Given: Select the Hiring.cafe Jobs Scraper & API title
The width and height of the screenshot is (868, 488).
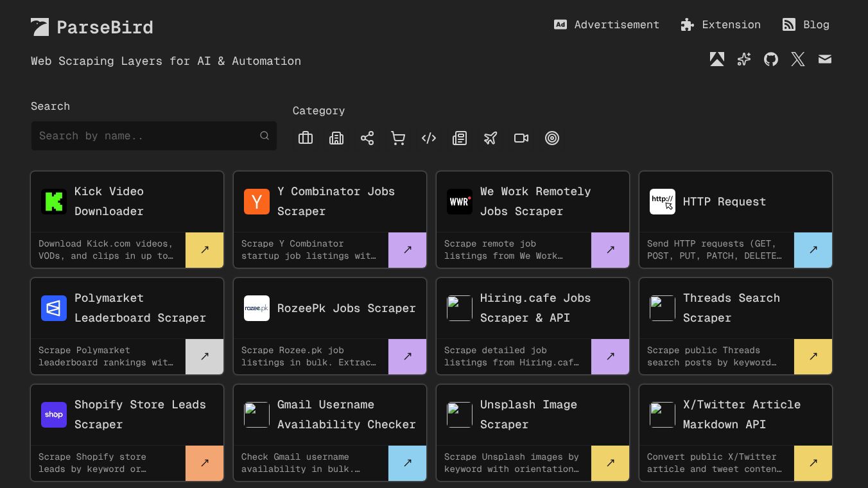Looking at the screenshot, I should coord(535,308).
